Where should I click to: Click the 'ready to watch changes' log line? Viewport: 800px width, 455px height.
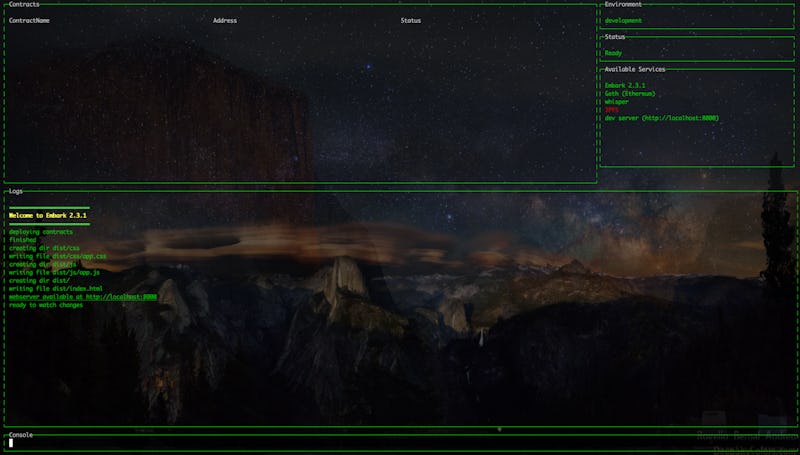[x=46, y=305]
